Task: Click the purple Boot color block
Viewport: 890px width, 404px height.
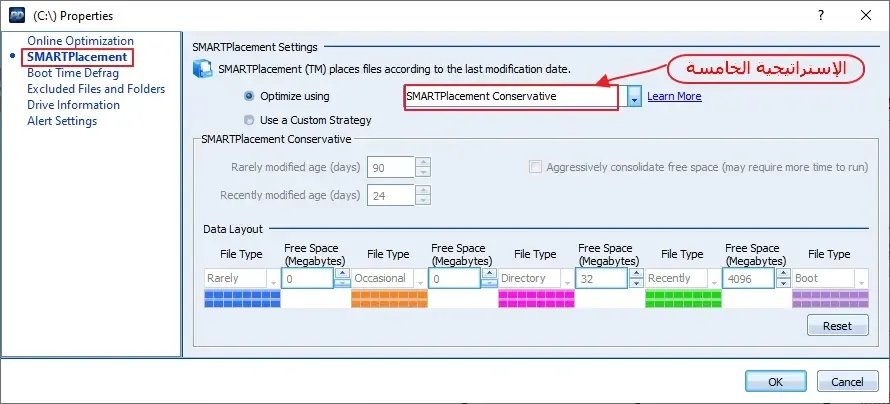Action: point(830,298)
